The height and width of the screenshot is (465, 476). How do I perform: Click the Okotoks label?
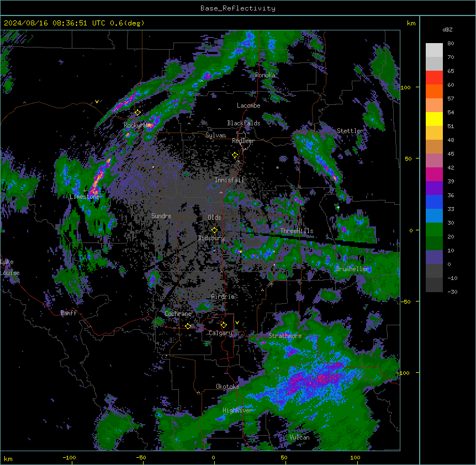click(x=228, y=387)
